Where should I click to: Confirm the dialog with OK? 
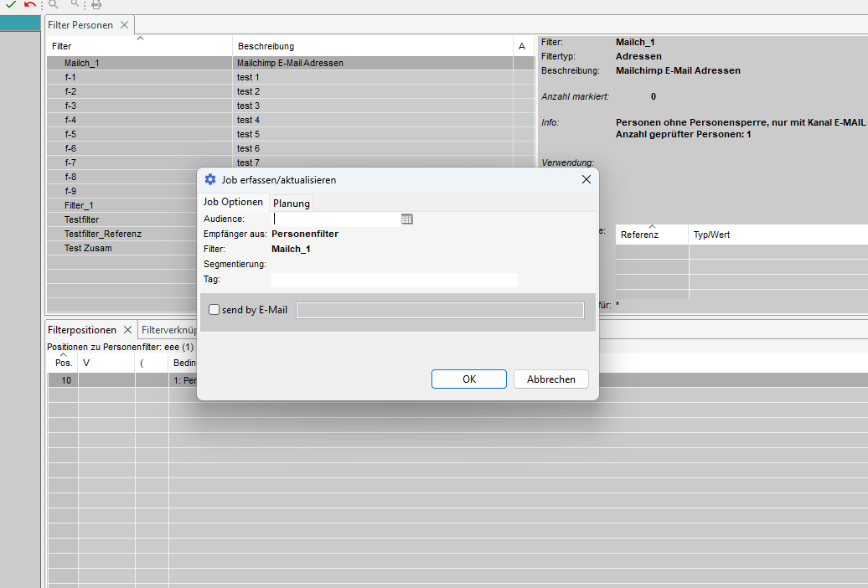468,379
